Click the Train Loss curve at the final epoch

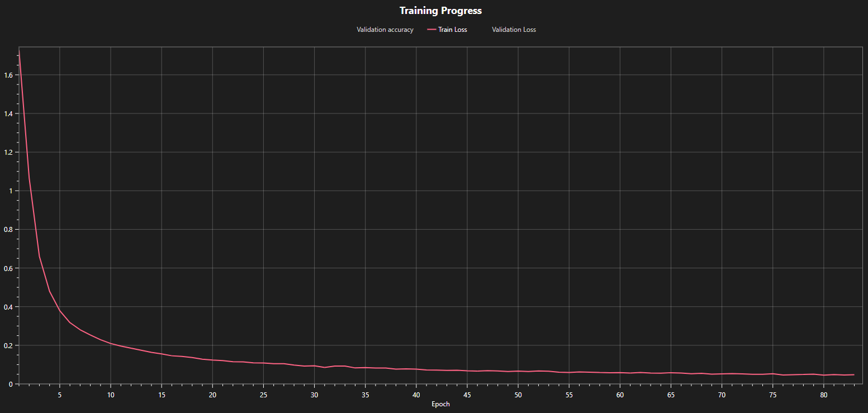[852, 375]
